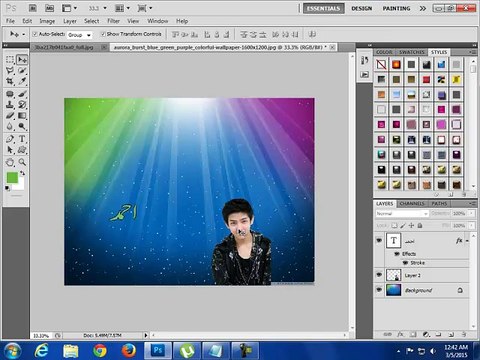Open the Image menu
This screenshot has width=480, height=360.
tap(47, 21)
